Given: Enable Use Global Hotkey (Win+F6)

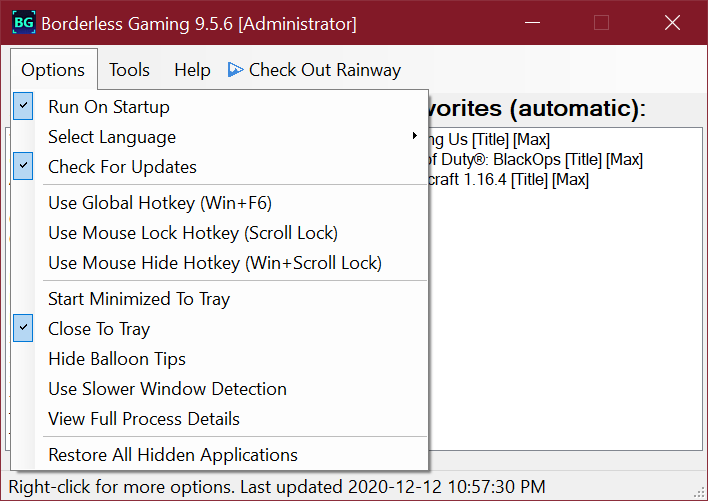Looking at the screenshot, I should pos(159,203).
